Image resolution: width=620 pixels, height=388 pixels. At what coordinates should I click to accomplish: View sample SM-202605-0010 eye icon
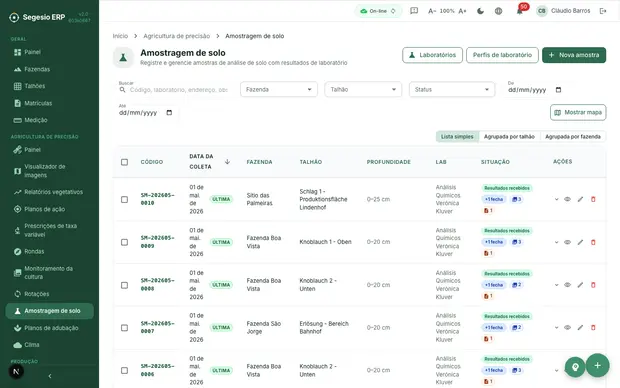click(x=567, y=199)
